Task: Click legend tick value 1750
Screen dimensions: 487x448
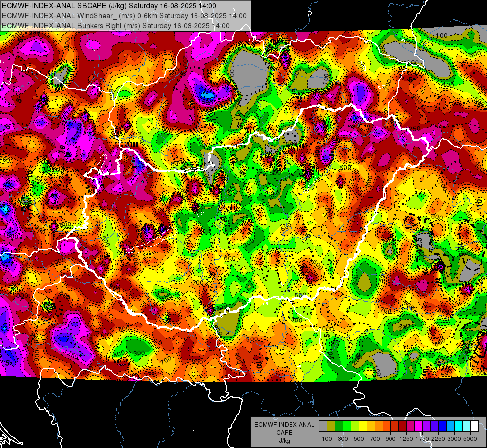Action: tap(422, 439)
